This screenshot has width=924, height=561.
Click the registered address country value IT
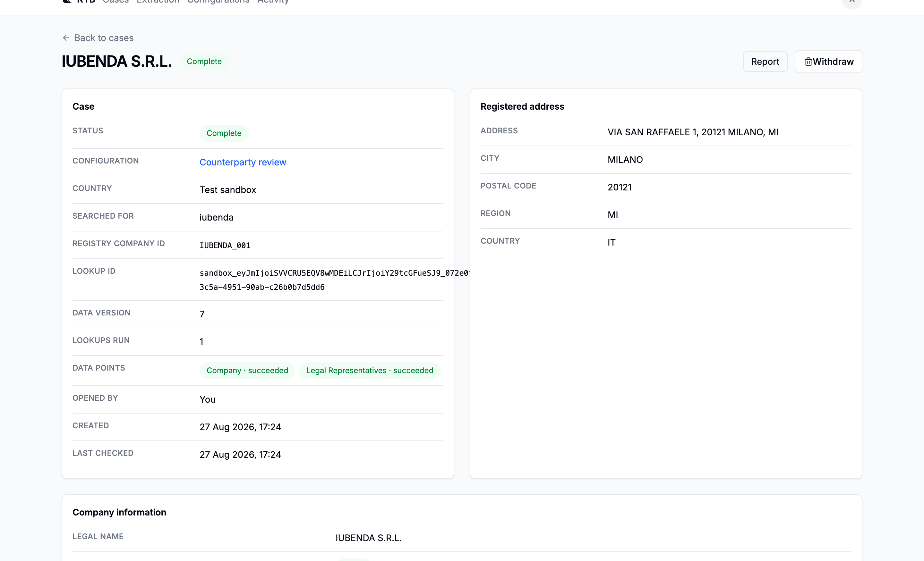coord(611,242)
